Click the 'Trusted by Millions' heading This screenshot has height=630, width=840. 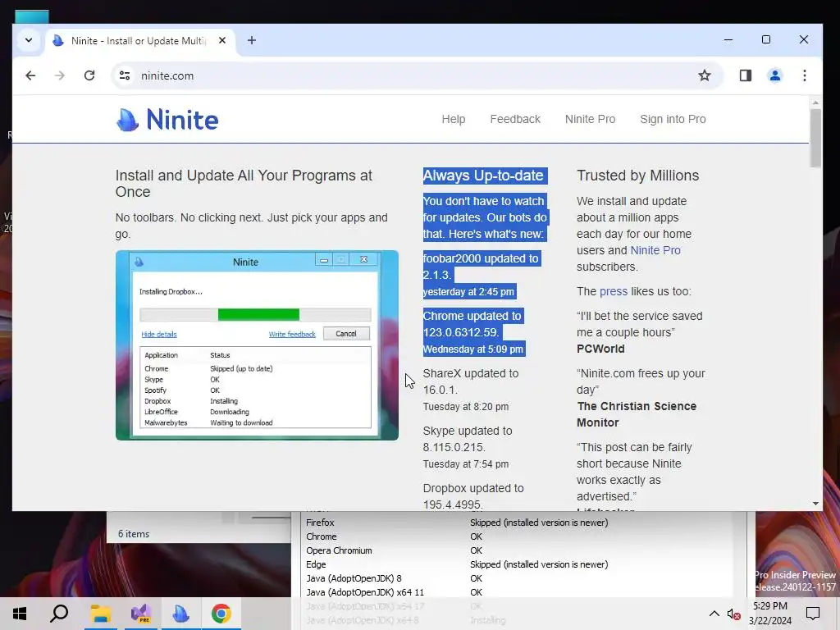[x=637, y=176]
